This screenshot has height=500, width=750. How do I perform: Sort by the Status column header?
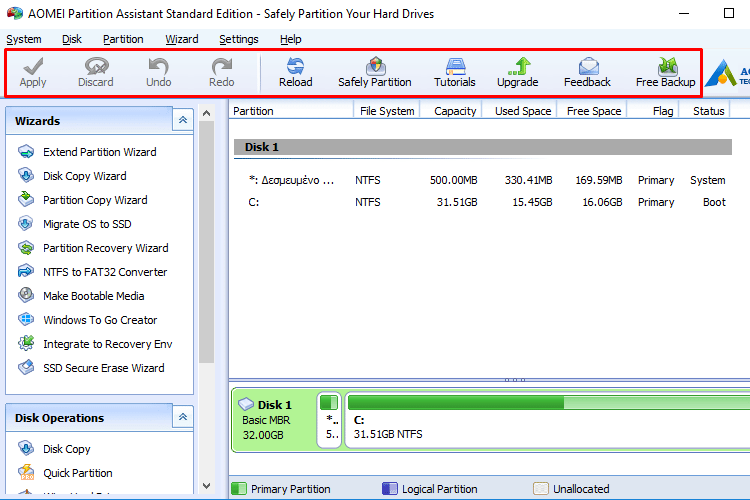pyautogui.click(x=705, y=111)
